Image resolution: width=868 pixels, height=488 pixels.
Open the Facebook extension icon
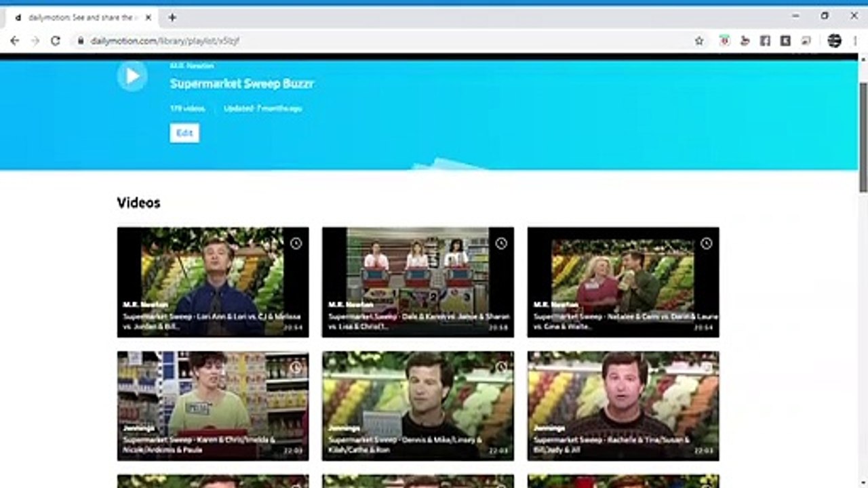coord(765,41)
